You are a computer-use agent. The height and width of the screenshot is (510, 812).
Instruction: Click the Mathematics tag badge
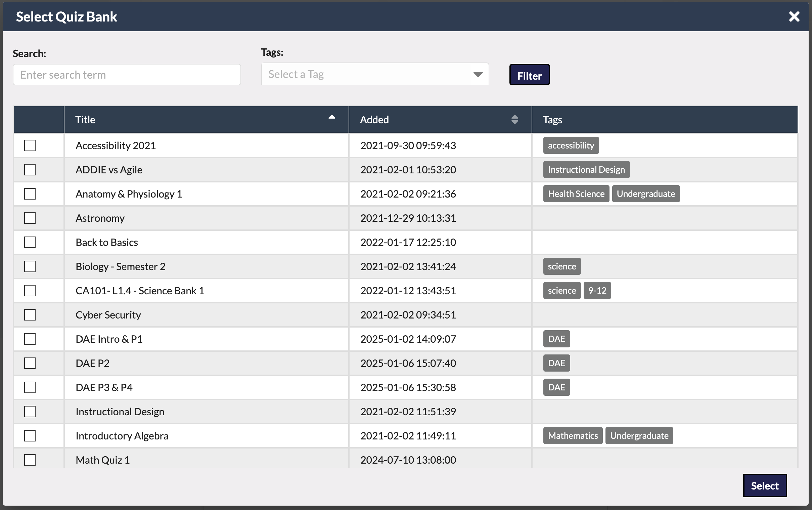[572, 435]
